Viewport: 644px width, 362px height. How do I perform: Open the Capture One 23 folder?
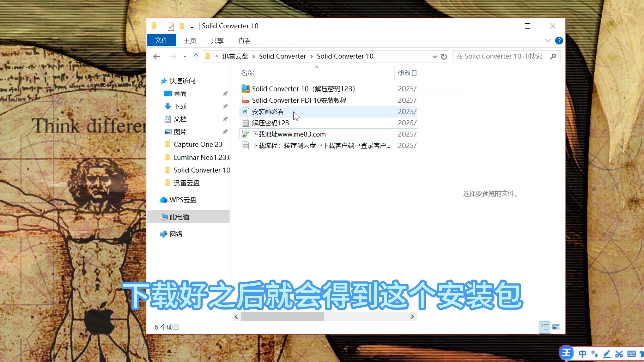point(198,144)
